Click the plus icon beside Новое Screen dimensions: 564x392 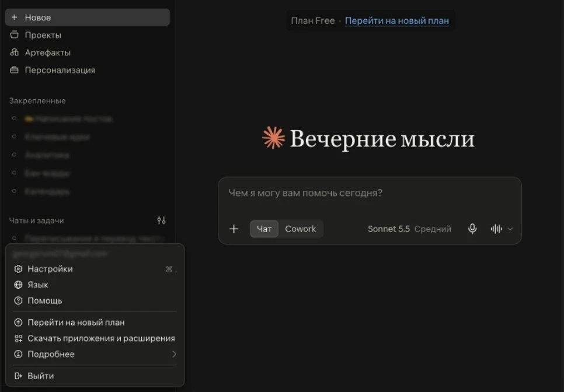15,17
